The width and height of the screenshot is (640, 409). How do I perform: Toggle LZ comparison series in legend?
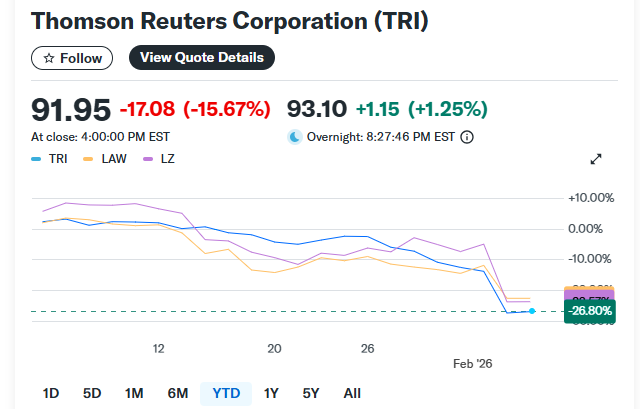pyautogui.click(x=160, y=159)
